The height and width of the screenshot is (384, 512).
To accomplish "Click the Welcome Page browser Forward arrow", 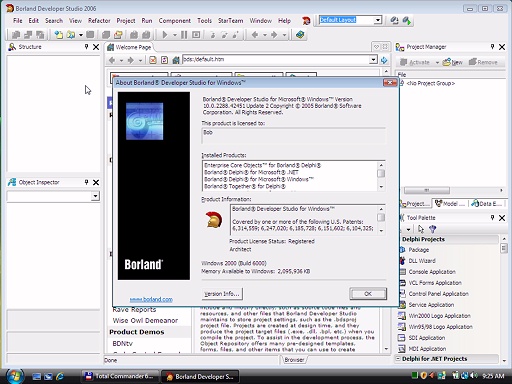I will [x=131, y=60].
